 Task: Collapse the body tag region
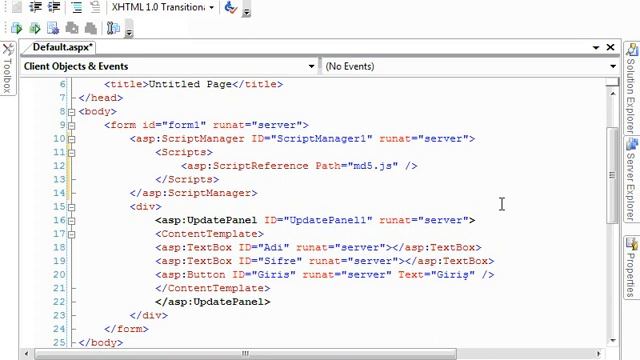(x=71, y=112)
